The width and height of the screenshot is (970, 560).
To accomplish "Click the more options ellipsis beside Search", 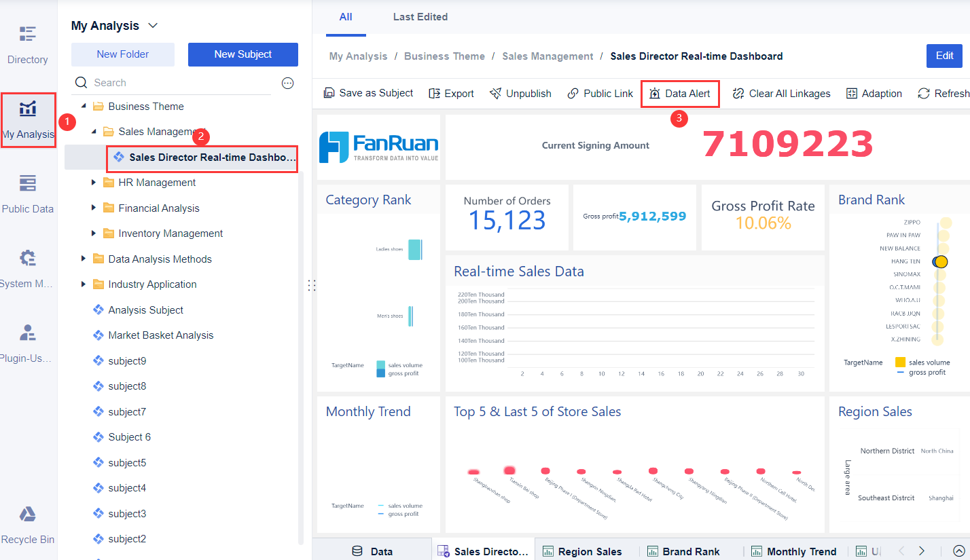I will (x=287, y=83).
